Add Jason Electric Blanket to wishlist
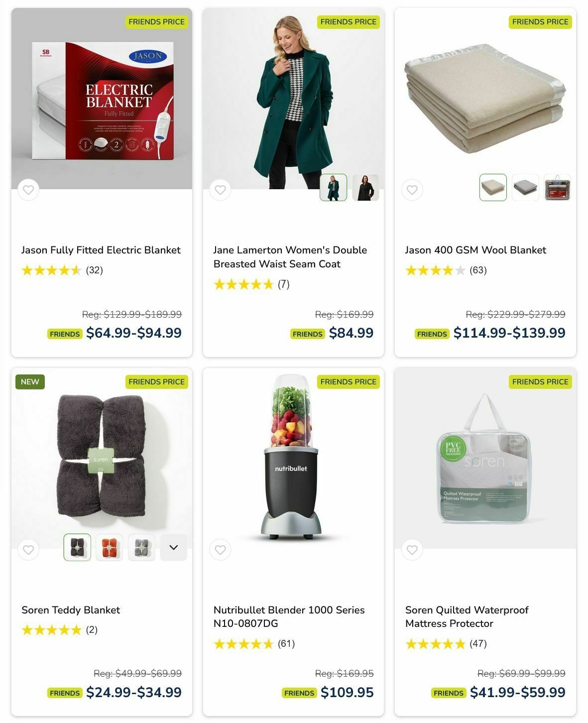Screen dimensions: 588x723 [28, 190]
